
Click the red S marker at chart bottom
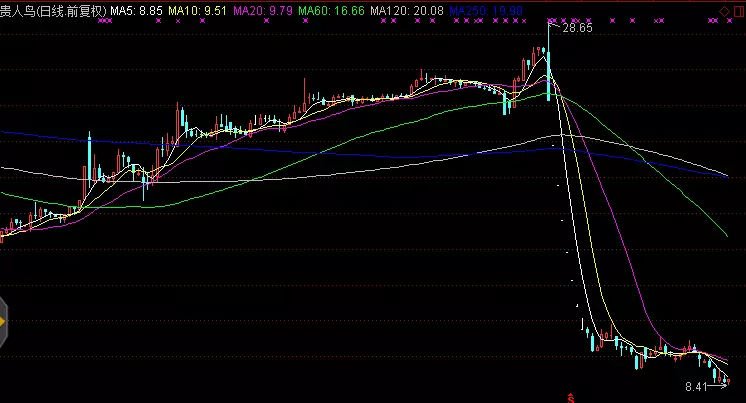[x=571, y=396]
